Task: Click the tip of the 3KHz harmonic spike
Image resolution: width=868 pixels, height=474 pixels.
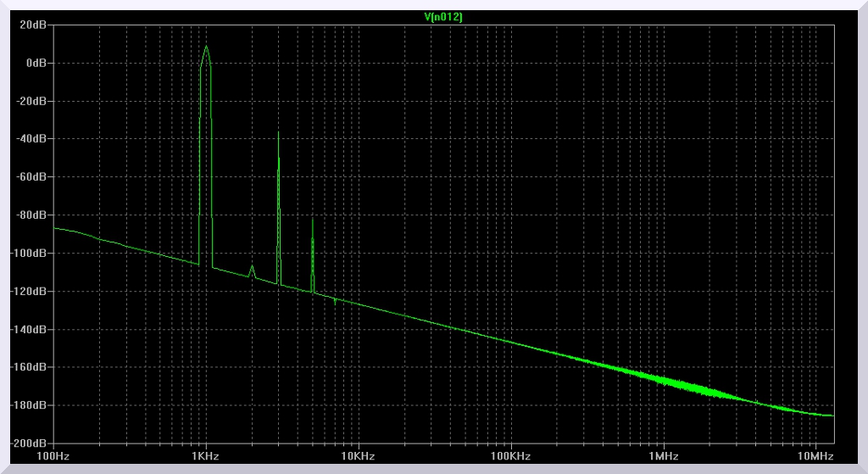Action: [278, 132]
